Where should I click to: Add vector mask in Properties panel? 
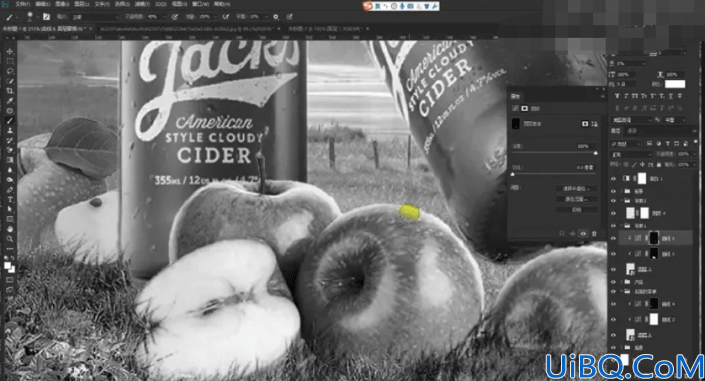click(595, 124)
